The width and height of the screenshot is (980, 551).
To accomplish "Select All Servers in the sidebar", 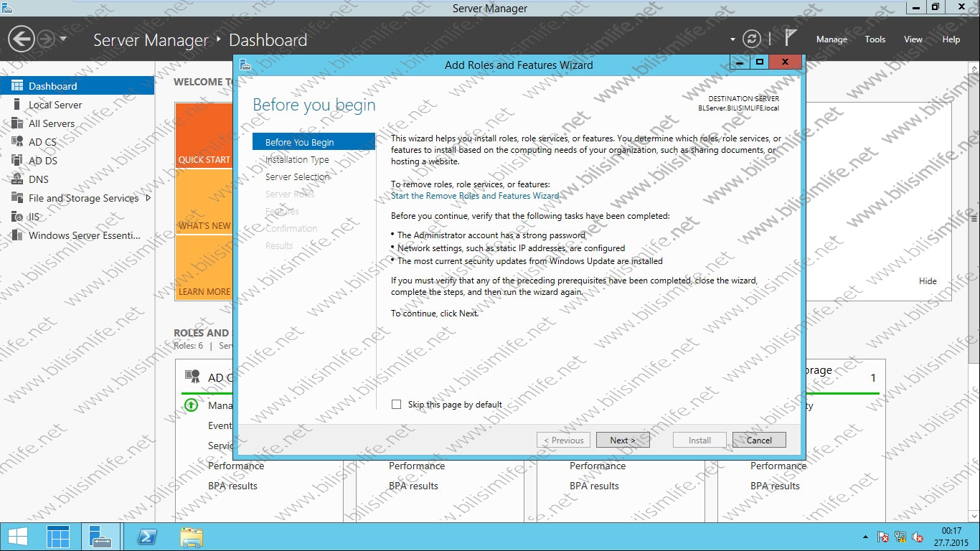I will point(77,123).
